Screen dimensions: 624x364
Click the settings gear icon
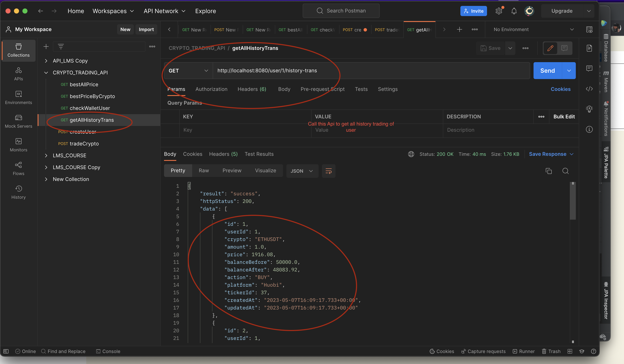[x=499, y=11]
